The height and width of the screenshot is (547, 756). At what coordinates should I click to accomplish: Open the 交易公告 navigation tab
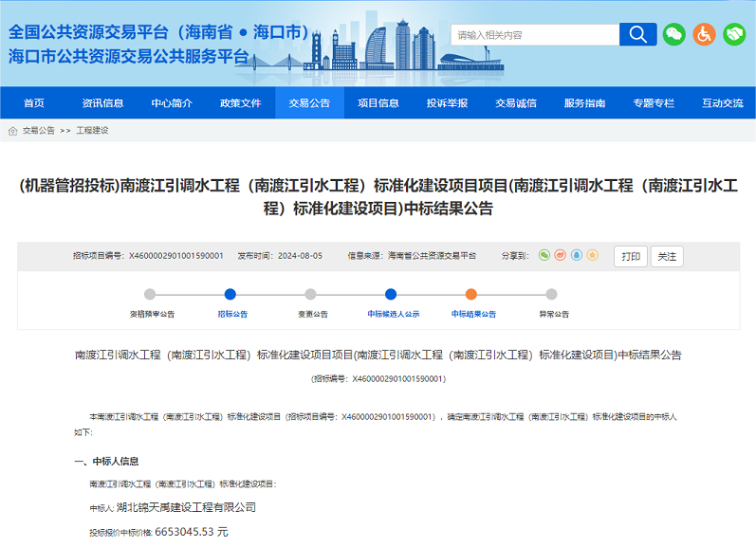click(309, 103)
